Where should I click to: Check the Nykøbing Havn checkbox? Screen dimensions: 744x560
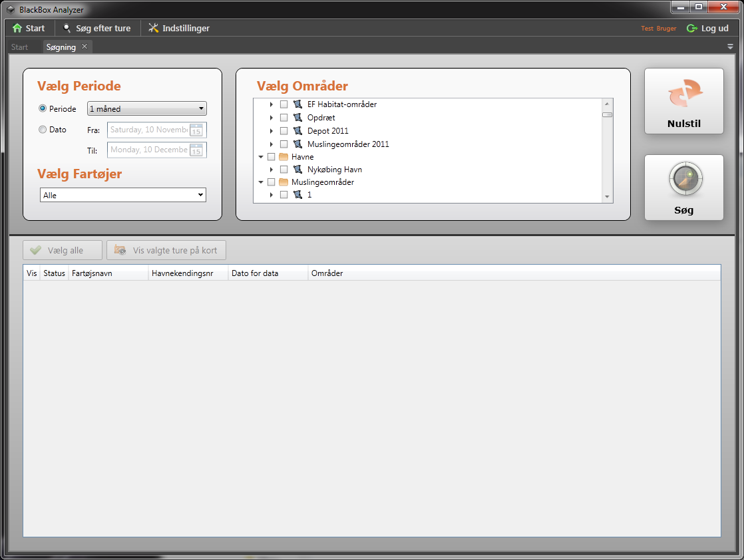click(x=283, y=170)
